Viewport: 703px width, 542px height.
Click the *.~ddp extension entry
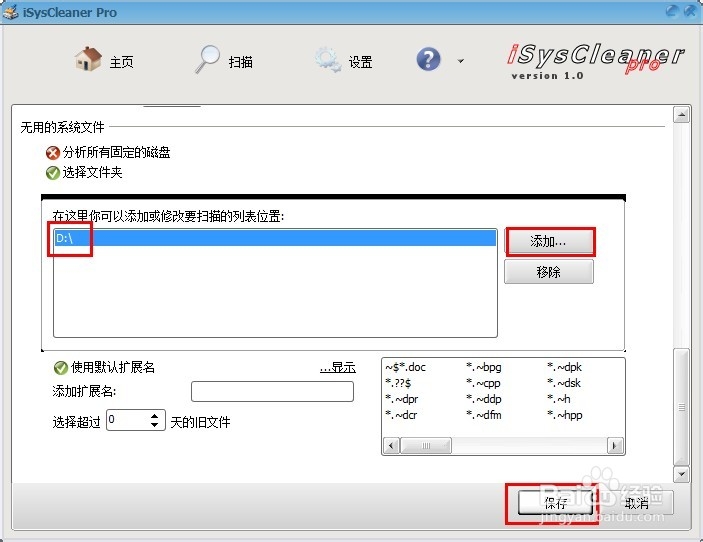pos(484,399)
